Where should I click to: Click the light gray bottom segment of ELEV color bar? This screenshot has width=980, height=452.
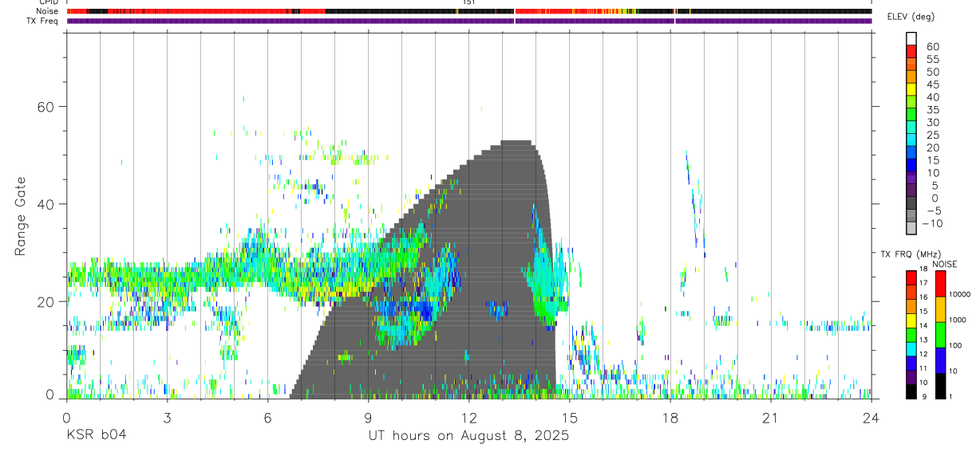point(911,228)
